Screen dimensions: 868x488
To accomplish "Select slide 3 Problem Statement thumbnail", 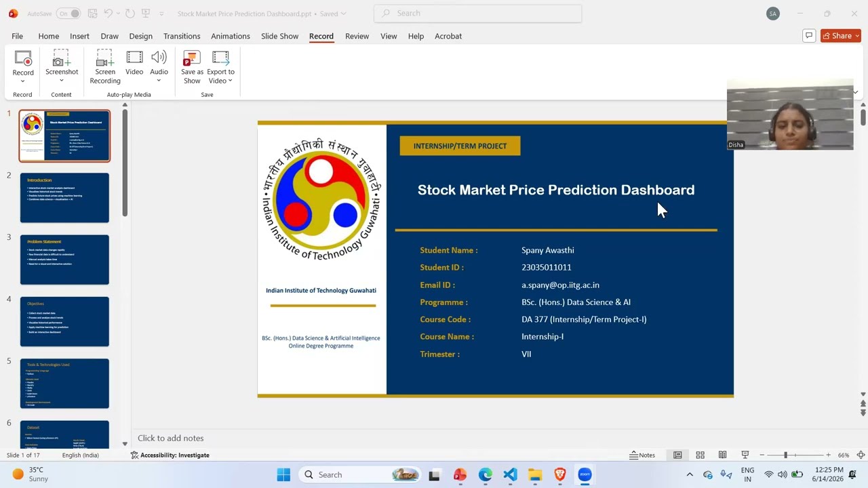I will (x=64, y=260).
